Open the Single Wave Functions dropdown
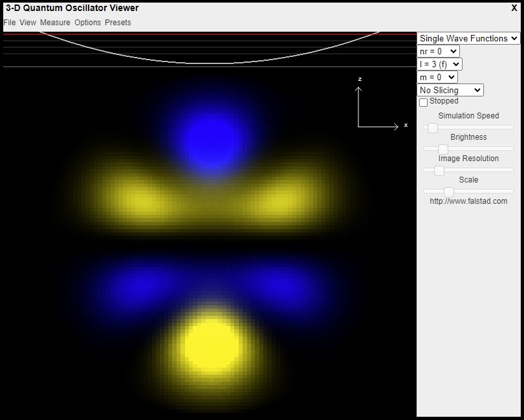The width and height of the screenshot is (524, 420). 468,38
